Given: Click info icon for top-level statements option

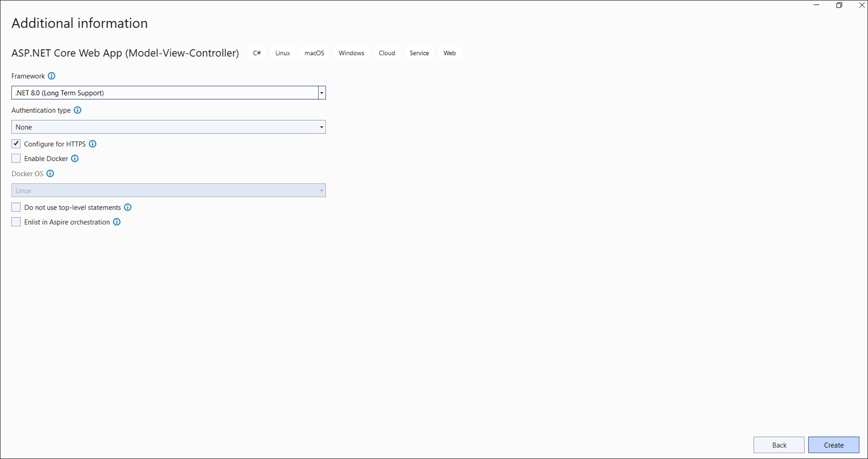Looking at the screenshot, I should (128, 207).
